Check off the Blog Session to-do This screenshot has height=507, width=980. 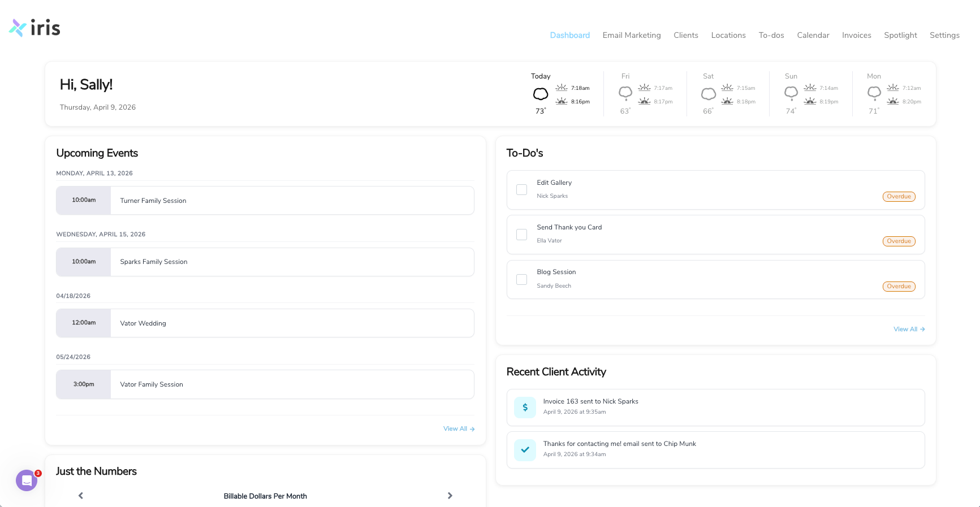tap(522, 280)
